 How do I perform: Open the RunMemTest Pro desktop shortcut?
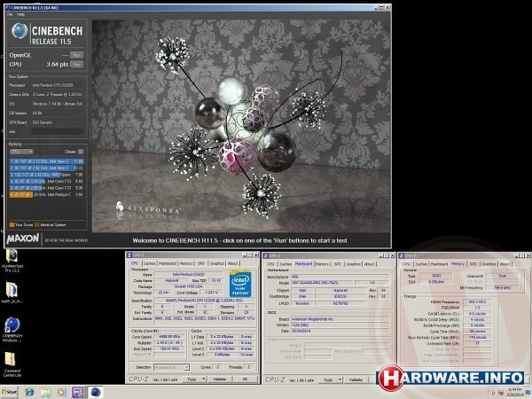click(12, 260)
